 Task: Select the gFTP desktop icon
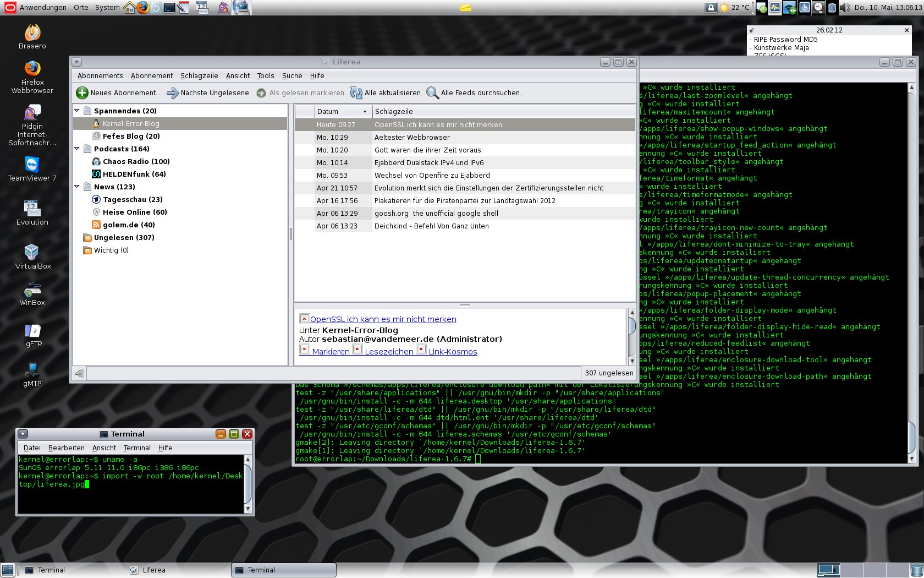33,335
